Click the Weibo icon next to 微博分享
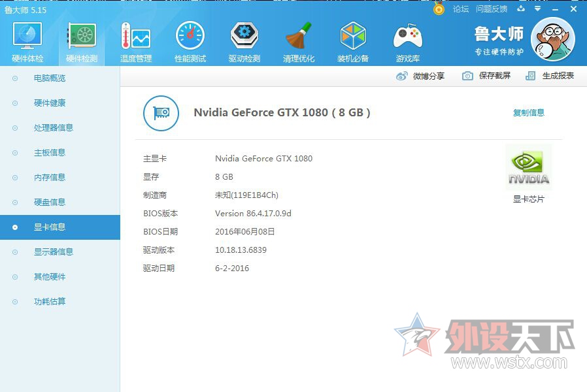Viewport: 587px width, 392px height. (402, 76)
